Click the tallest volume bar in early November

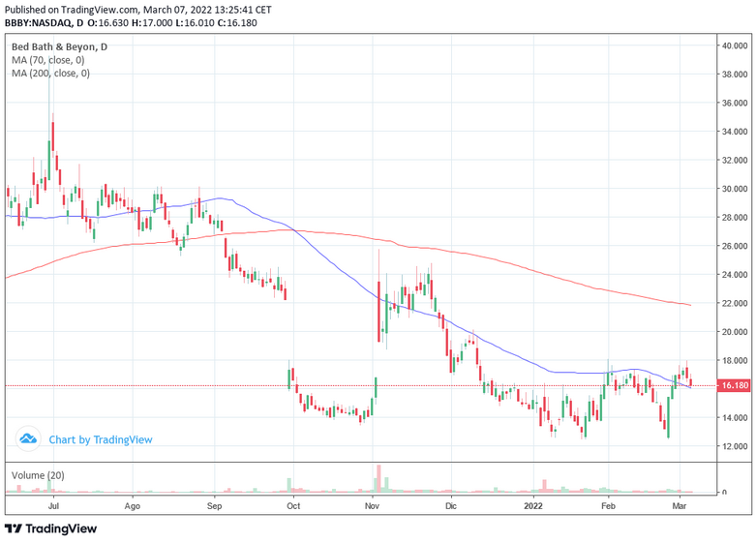point(378,478)
